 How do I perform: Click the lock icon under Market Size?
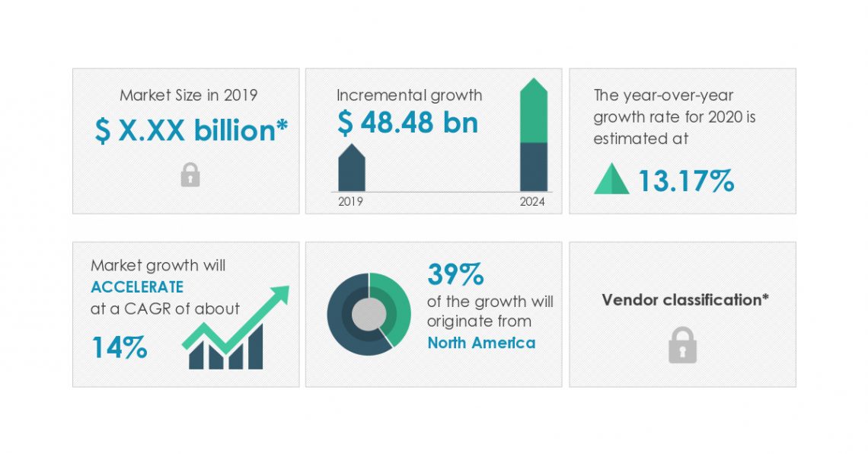coord(190,176)
